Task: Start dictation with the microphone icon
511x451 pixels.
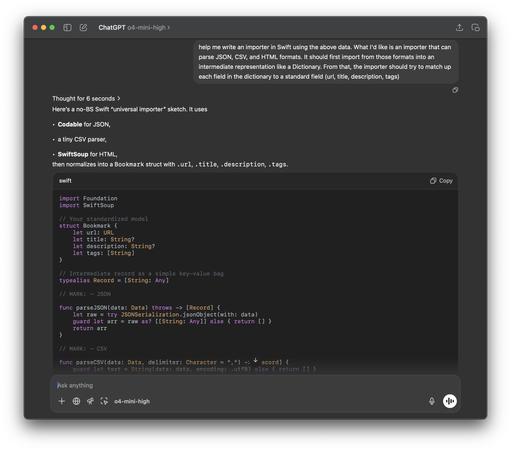Action: (x=432, y=401)
